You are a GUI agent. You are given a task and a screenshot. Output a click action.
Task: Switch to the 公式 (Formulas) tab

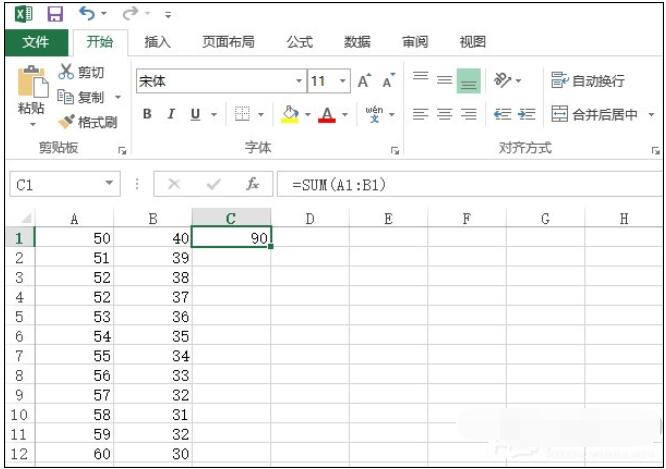(299, 42)
